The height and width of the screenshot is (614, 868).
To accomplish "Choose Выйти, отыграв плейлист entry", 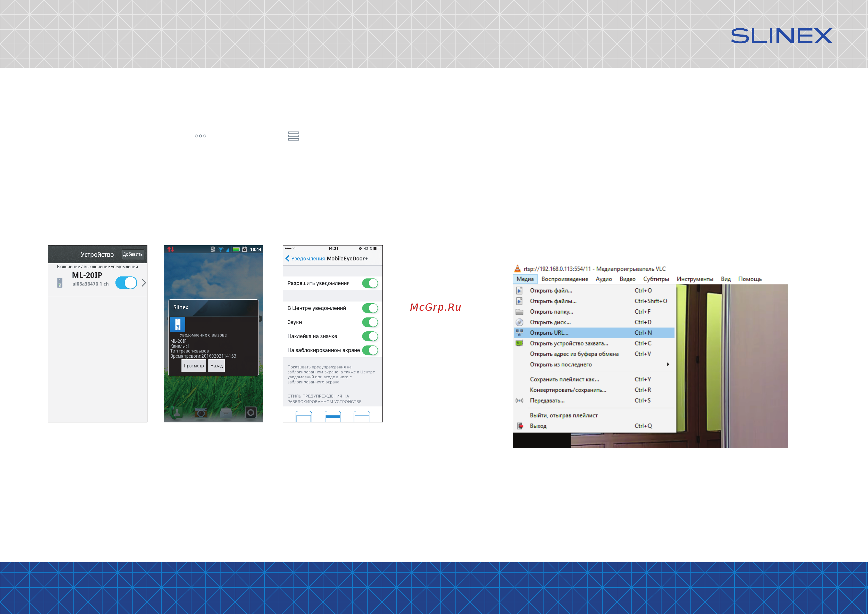I will point(594,415).
